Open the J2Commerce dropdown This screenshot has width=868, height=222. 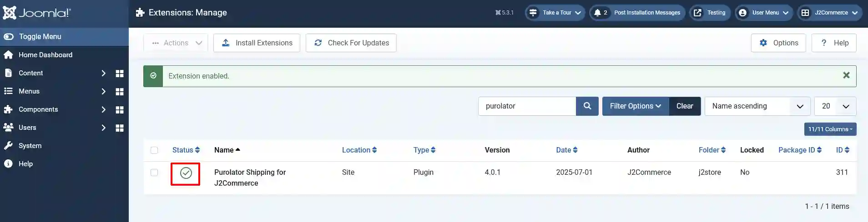point(829,13)
